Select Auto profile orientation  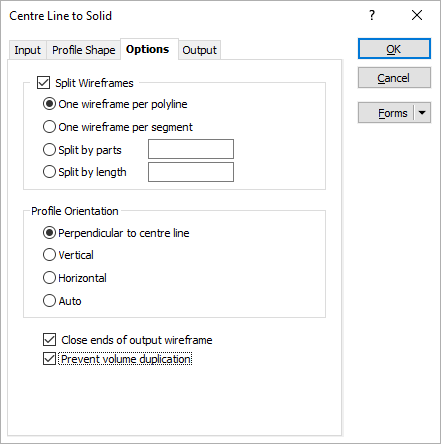coord(49,301)
